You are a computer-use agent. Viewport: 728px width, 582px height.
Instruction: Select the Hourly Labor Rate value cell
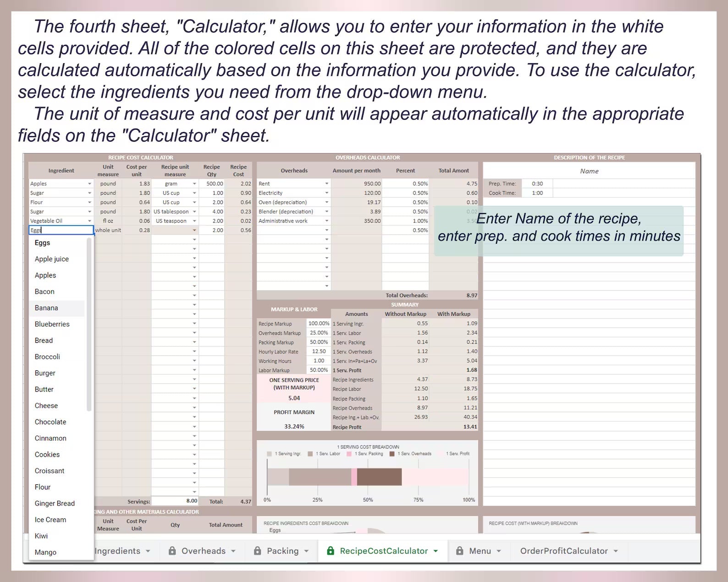(319, 351)
